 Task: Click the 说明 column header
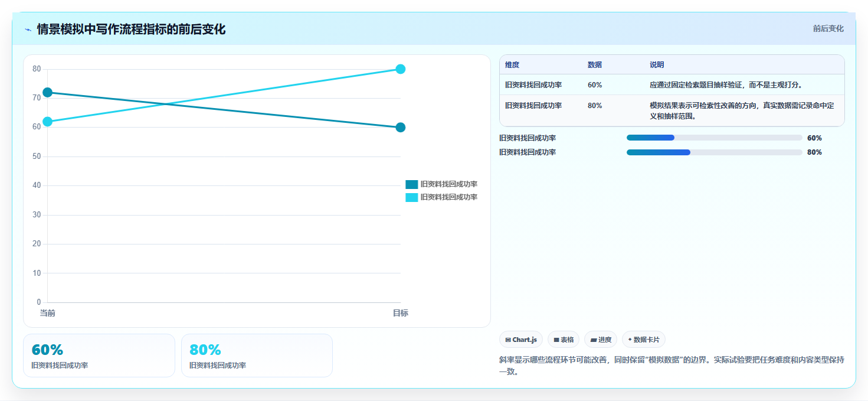pyautogui.click(x=657, y=65)
